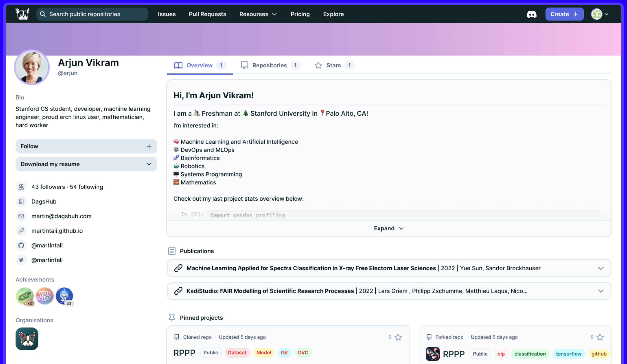Viewport: 627px width, 364px height.
Task: Click the nlp tag
Action: click(x=501, y=354)
